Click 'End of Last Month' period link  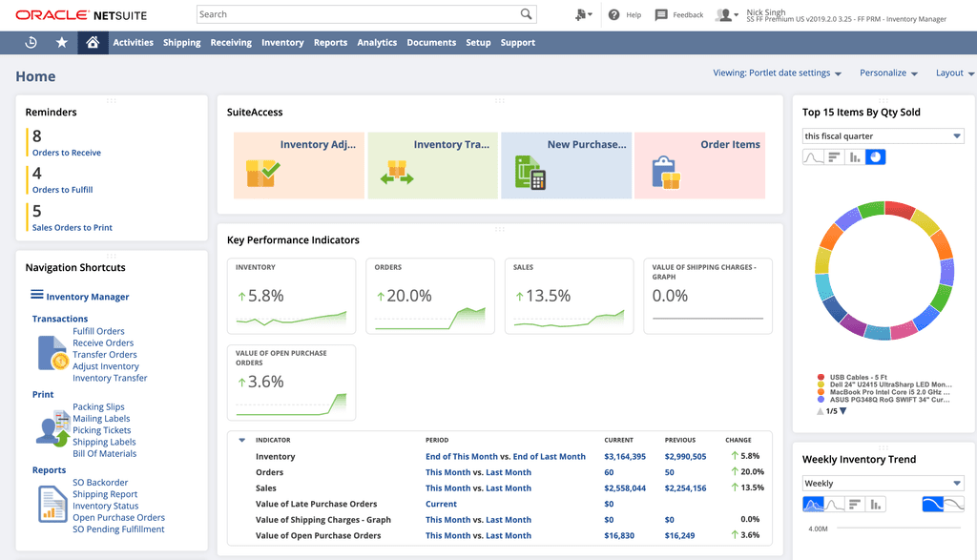[x=549, y=457]
